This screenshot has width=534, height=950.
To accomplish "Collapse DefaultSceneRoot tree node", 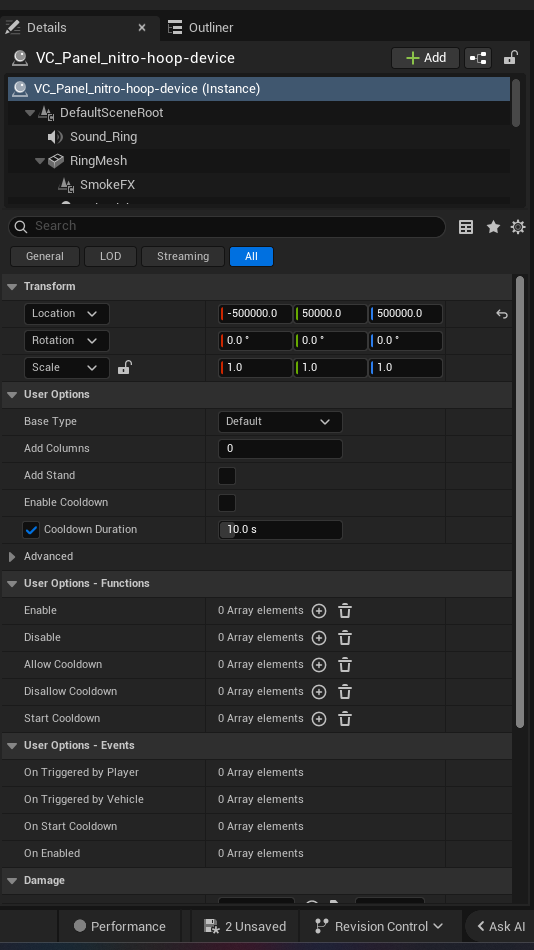I will point(30,113).
